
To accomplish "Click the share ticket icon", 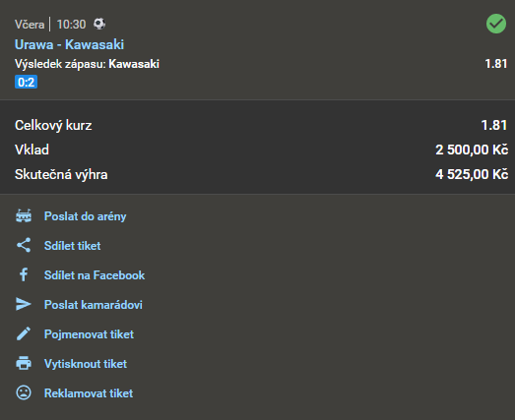I will click(24, 245).
